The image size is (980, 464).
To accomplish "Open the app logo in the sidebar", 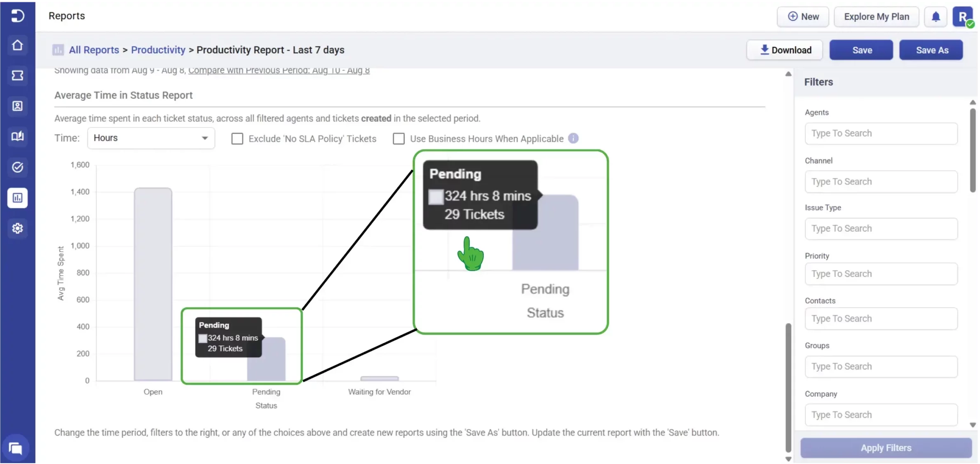I will pos(17,16).
